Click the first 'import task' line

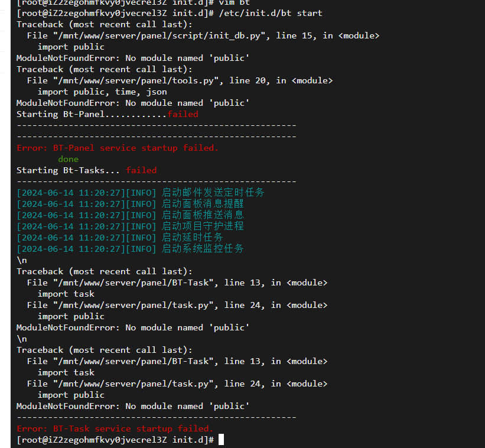[x=66, y=294]
